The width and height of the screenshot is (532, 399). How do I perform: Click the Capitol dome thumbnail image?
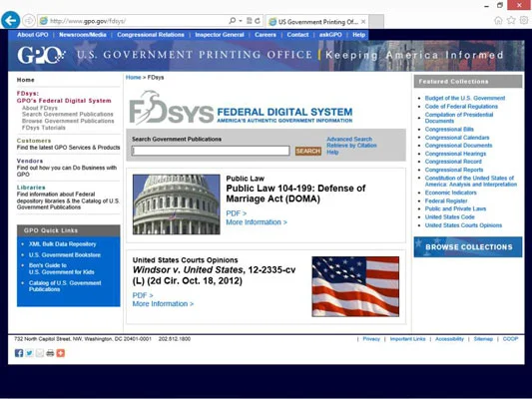[177, 204]
